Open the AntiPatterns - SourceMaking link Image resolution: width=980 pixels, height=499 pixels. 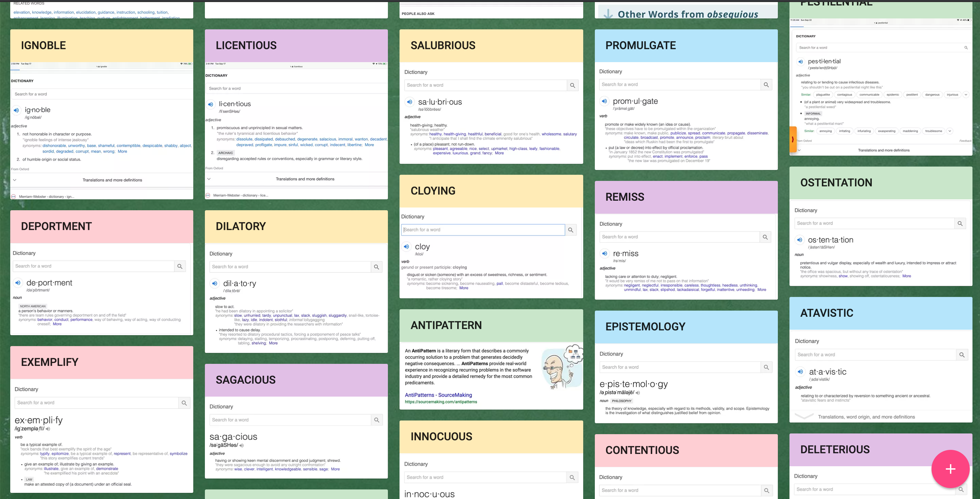pos(438,395)
